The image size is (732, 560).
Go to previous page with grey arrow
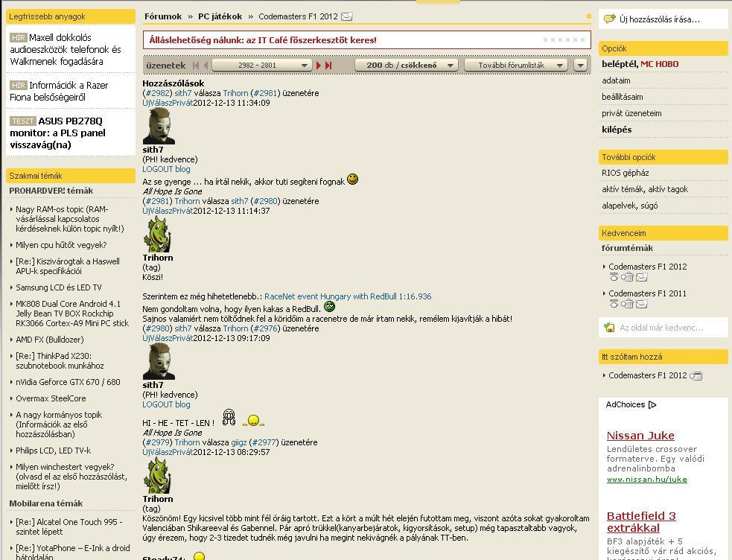(206, 66)
